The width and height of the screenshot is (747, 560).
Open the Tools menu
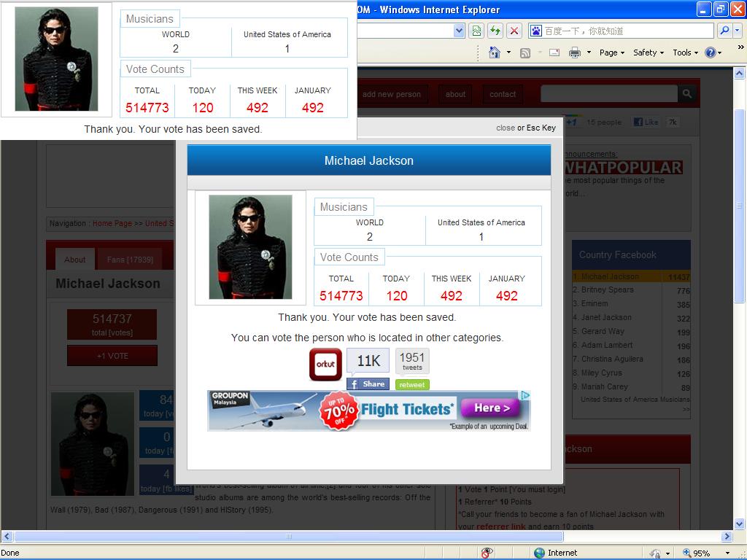[685, 52]
